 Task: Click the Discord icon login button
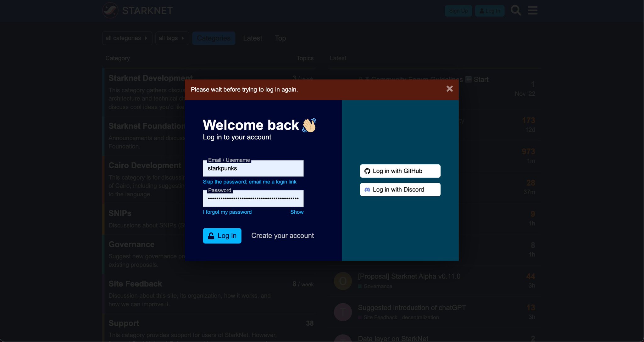tap(400, 189)
